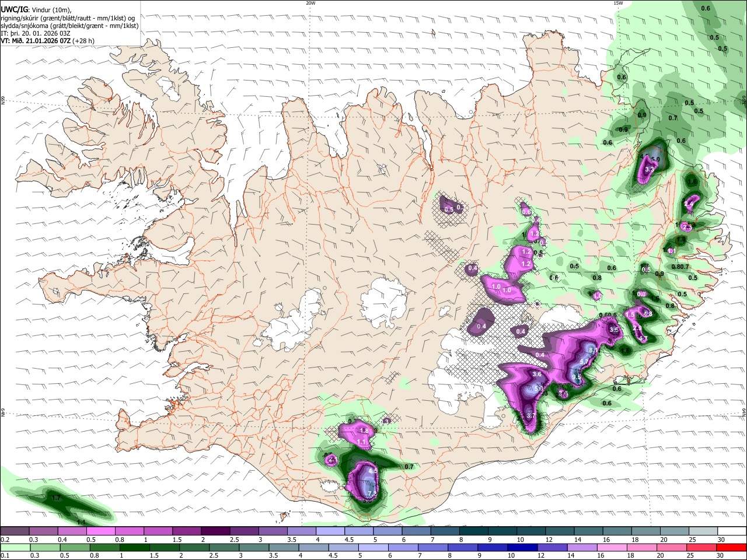Select the 'VT: Mið. 21.01.2026 07Z (+28 h)' valid time line
The image size is (747, 560).
click(x=48, y=41)
